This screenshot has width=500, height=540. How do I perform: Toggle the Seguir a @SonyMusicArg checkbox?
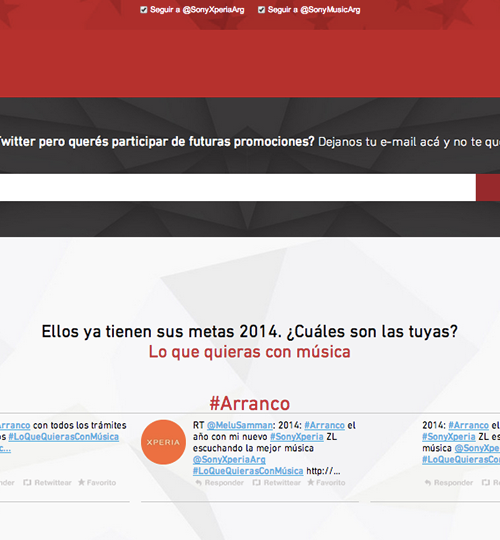point(261,10)
